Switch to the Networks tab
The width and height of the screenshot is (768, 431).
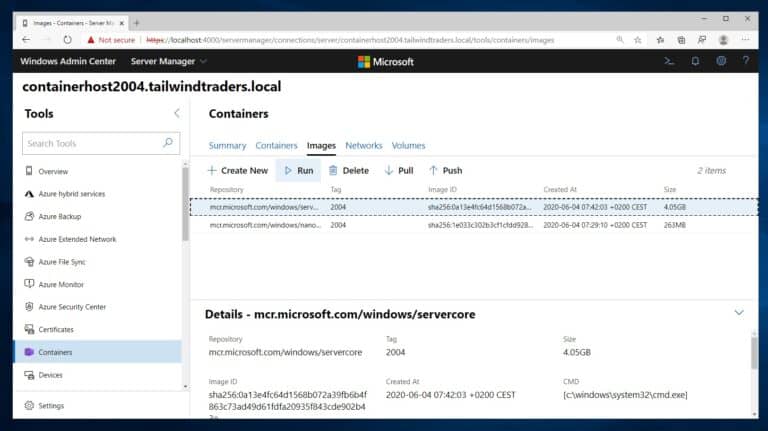pyautogui.click(x=363, y=145)
